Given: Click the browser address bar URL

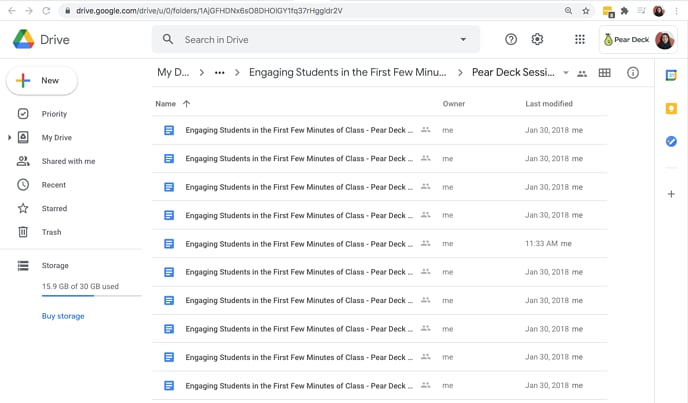Looking at the screenshot, I should [x=209, y=11].
